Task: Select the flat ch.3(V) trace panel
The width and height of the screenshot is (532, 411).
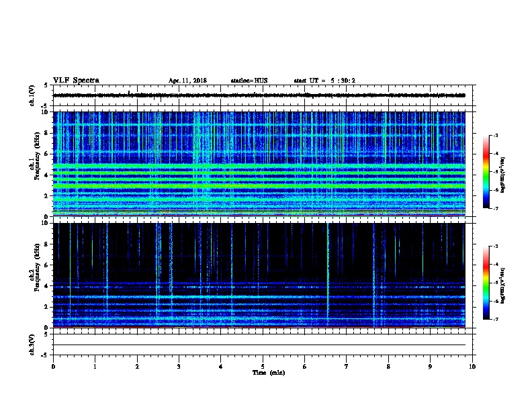Action: tap(263, 345)
